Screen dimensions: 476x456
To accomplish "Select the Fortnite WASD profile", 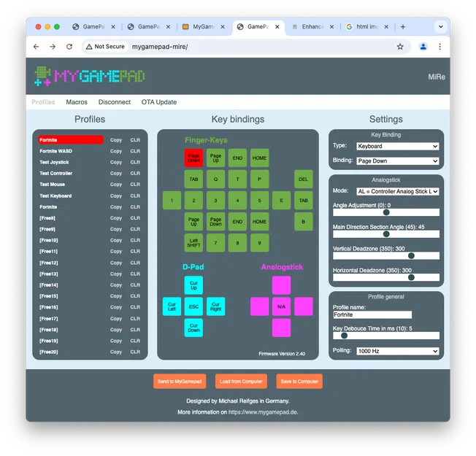I will 56,151.
